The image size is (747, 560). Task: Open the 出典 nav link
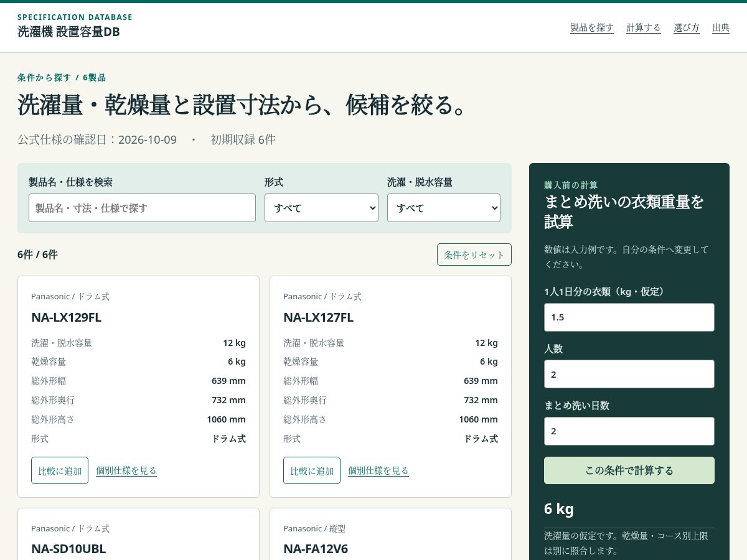click(x=721, y=27)
